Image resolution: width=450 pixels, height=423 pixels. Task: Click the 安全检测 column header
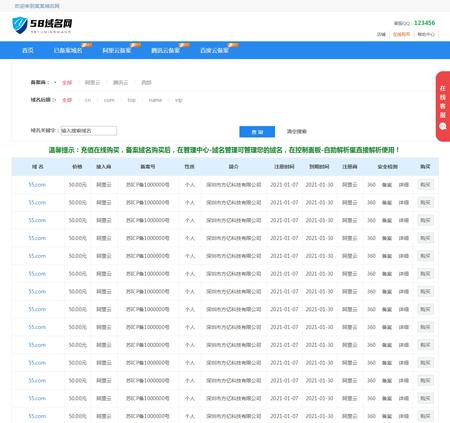tap(387, 166)
